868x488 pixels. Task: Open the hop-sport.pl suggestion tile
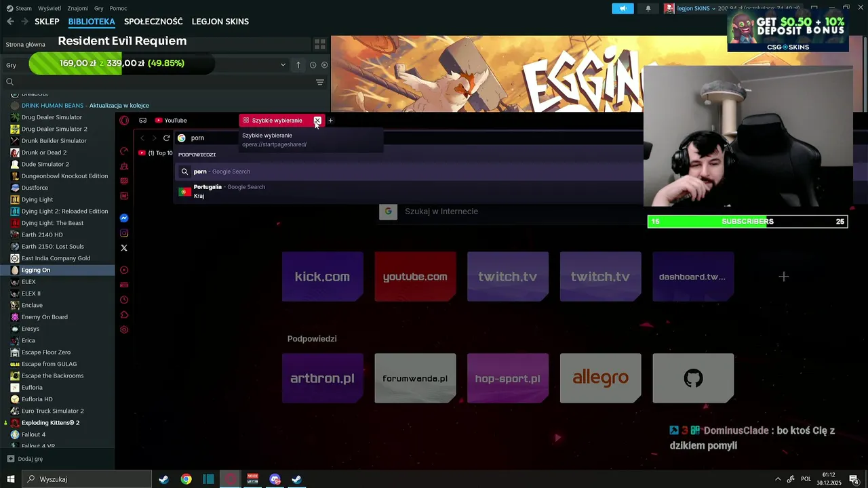[x=508, y=378]
